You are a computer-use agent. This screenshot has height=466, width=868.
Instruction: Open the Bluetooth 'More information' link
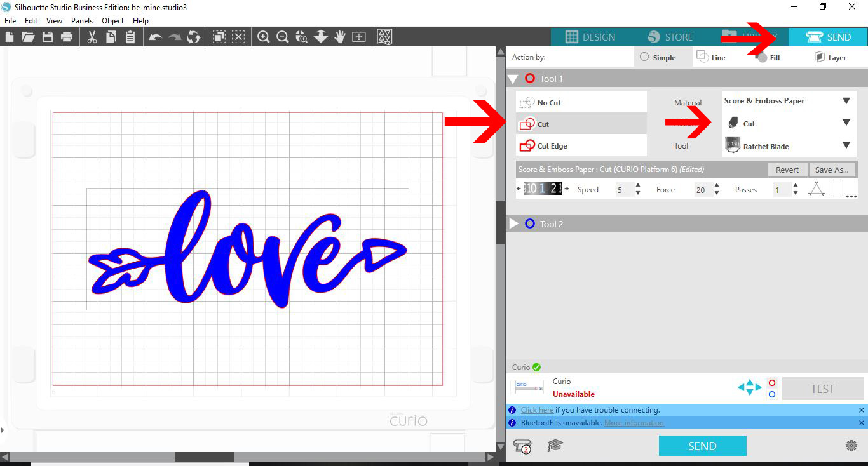[634, 422]
